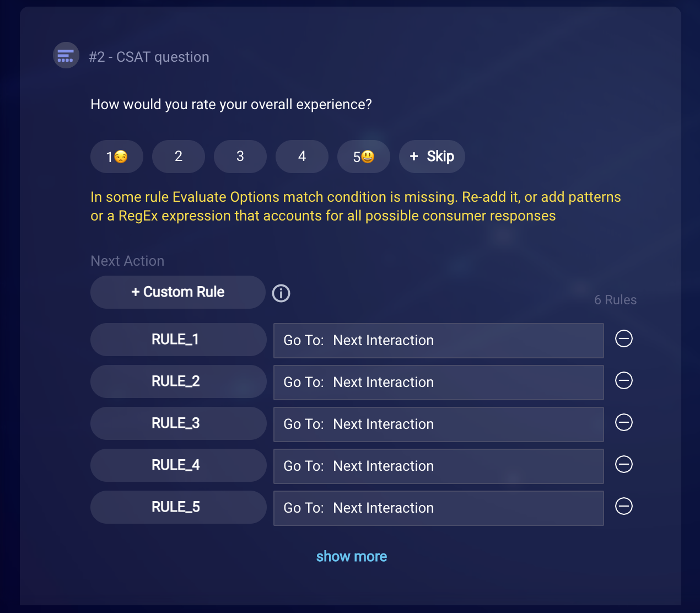Select the rating 1 unhappy emoji option
Image resolution: width=700 pixels, height=613 pixels.
click(117, 157)
